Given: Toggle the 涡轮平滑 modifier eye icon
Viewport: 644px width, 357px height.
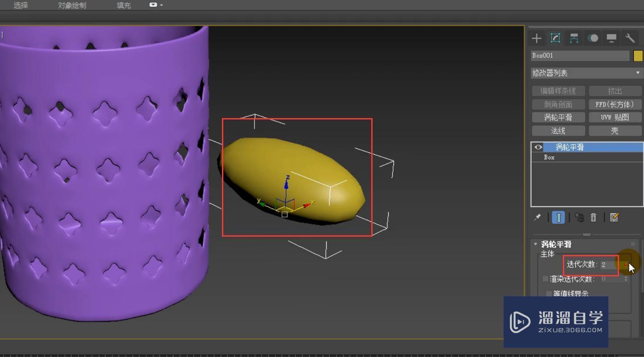Looking at the screenshot, I should pos(538,147).
